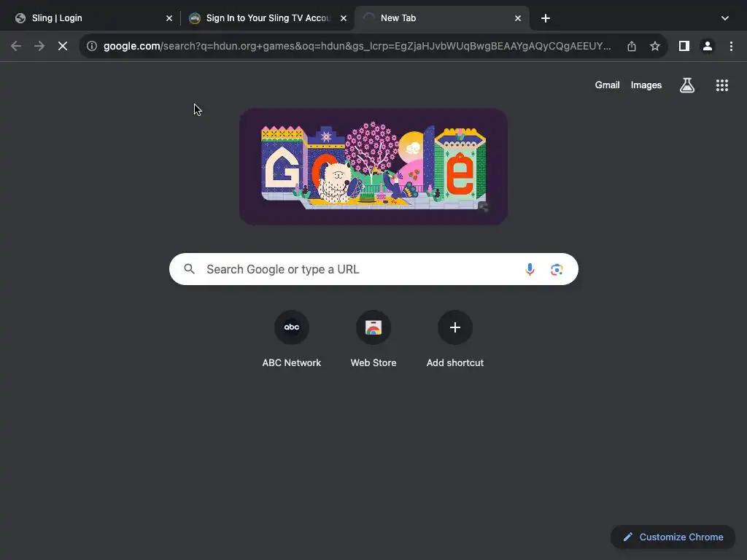
Task: Open the Web Store shortcut
Action: click(373, 339)
